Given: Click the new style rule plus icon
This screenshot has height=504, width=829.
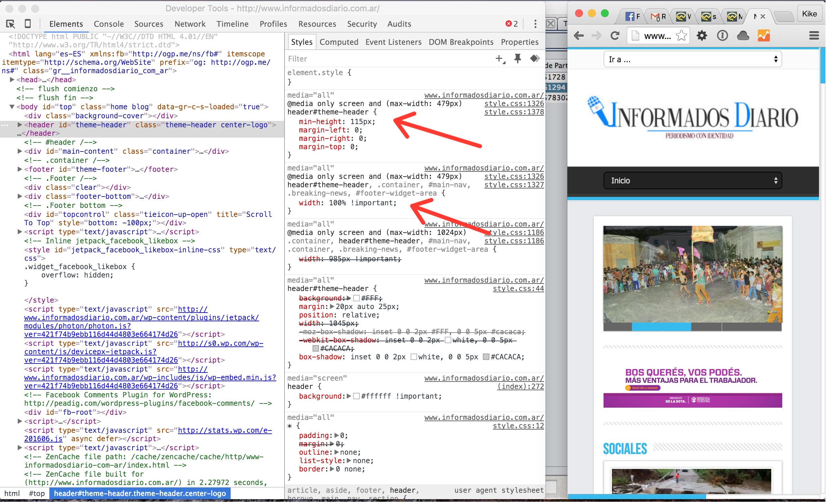Looking at the screenshot, I should tap(500, 59).
